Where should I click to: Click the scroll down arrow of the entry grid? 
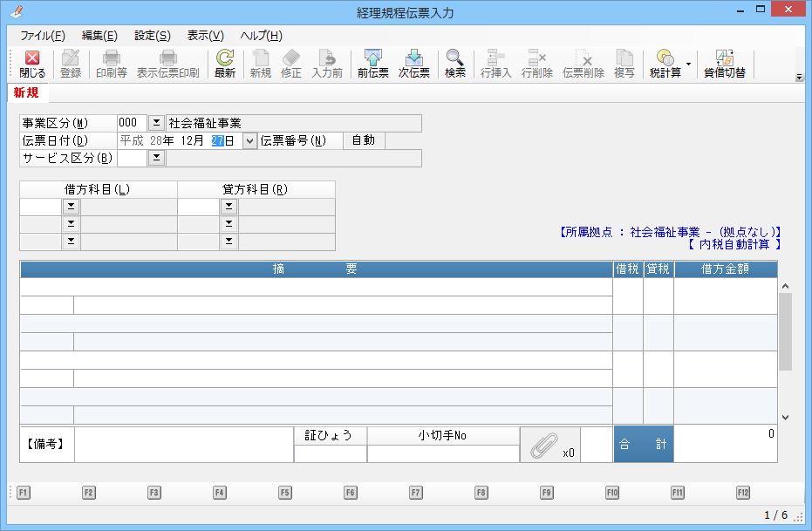[784, 417]
